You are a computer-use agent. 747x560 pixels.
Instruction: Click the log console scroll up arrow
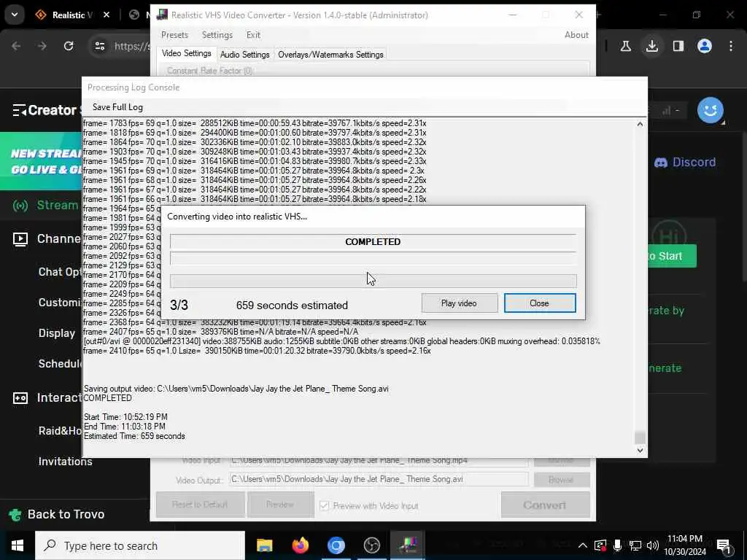click(x=640, y=124)
